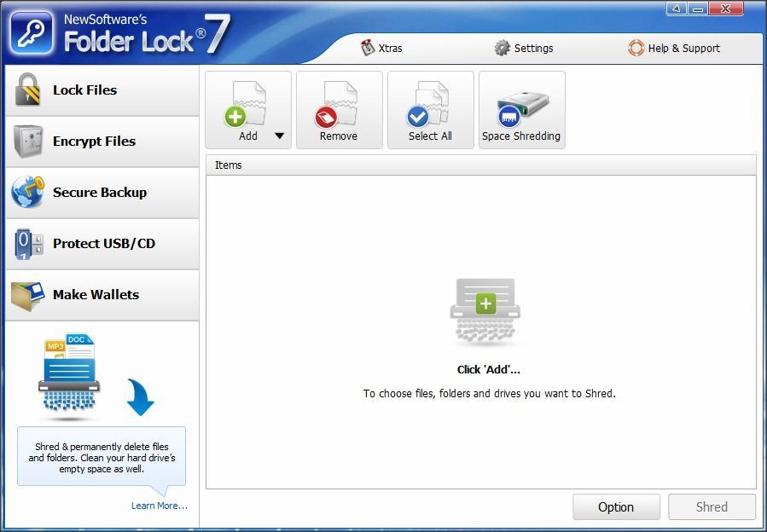Image resolution: width=767 pixels, height=532 pixels.
Task: Click the Remove icon
Action: 339,102
